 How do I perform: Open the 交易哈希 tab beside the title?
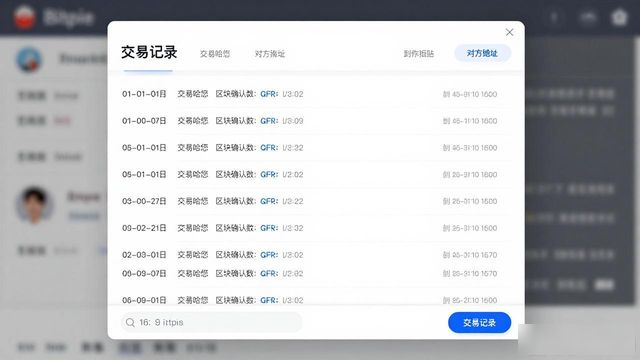click(215, 53)
